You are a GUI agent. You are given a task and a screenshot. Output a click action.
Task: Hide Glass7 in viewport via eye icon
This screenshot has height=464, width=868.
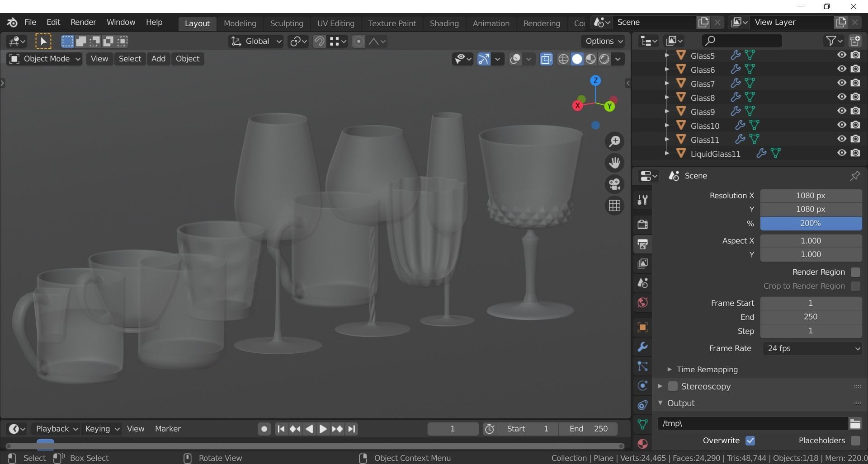click(x=841, y=83)
